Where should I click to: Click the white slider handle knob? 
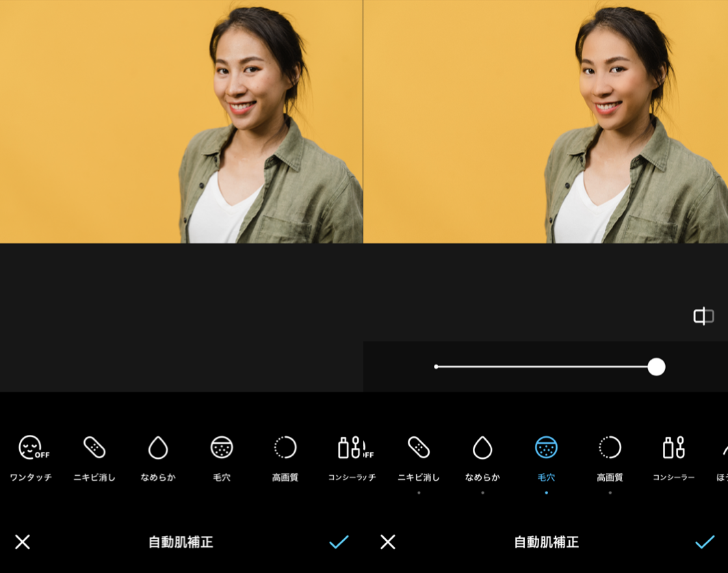[656, 367]
